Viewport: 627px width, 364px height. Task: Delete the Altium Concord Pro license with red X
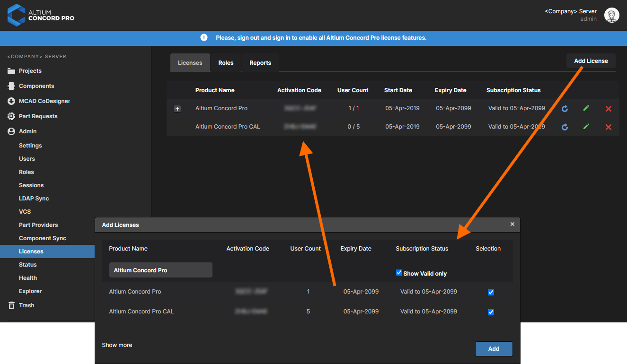(609, 109)
